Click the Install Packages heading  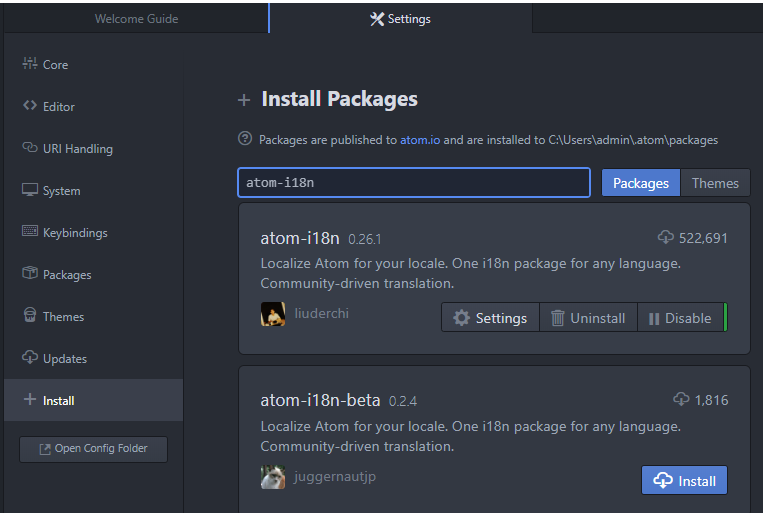point(339,99)
